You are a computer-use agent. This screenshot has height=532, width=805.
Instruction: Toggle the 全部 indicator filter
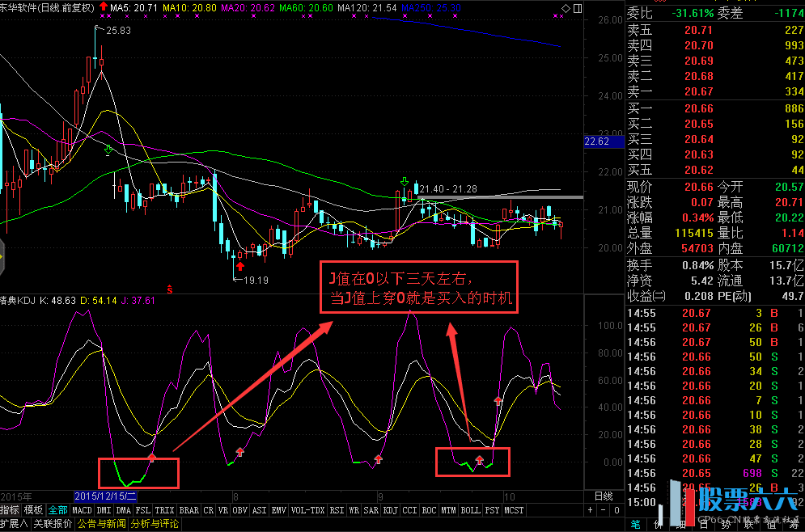point(58,510)
